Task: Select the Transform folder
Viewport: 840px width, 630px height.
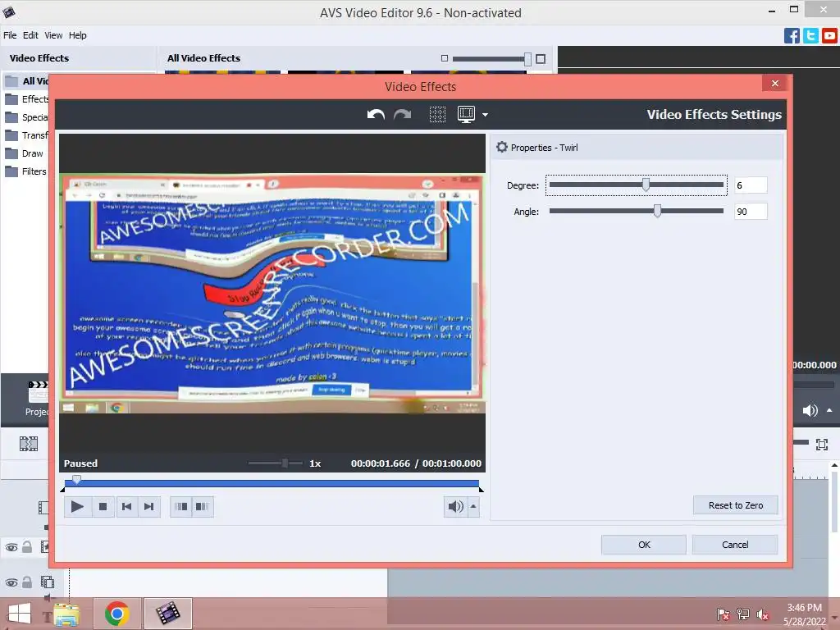Action: click(27, 135)
